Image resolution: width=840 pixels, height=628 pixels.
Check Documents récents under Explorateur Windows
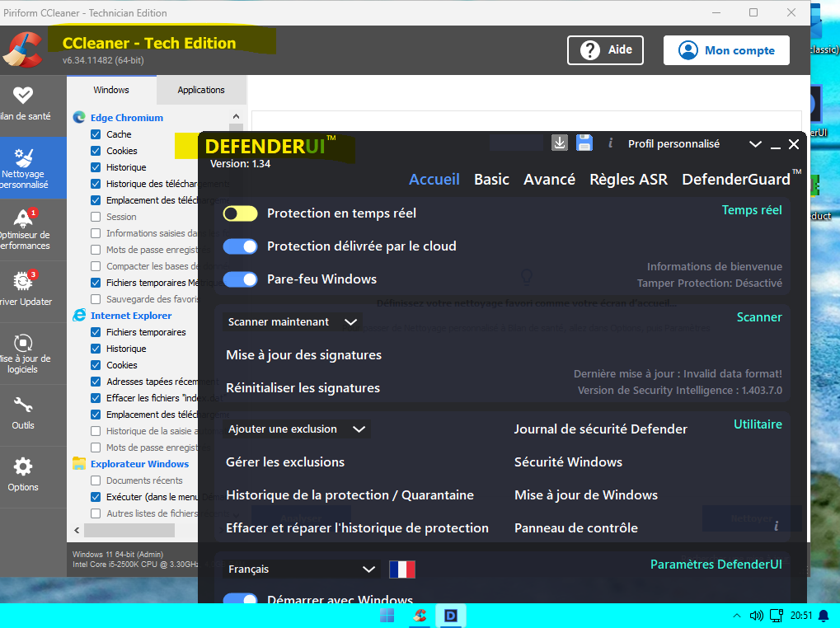(x=96, y=480)
